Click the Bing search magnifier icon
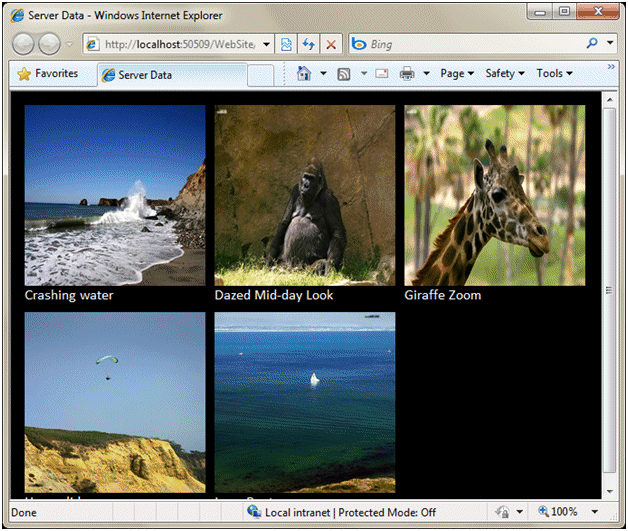The height and width of the screenshot is (531, 628). pos(592,43)
